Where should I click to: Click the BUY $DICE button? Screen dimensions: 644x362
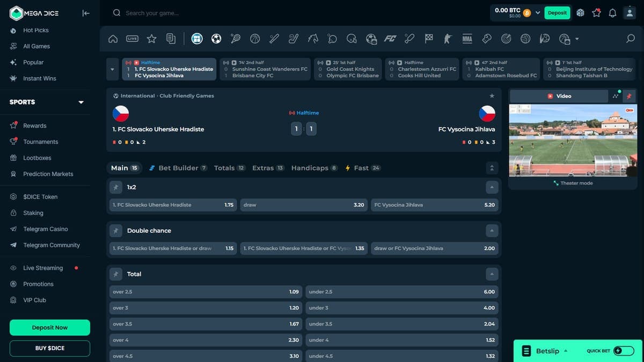coord(50,349)
